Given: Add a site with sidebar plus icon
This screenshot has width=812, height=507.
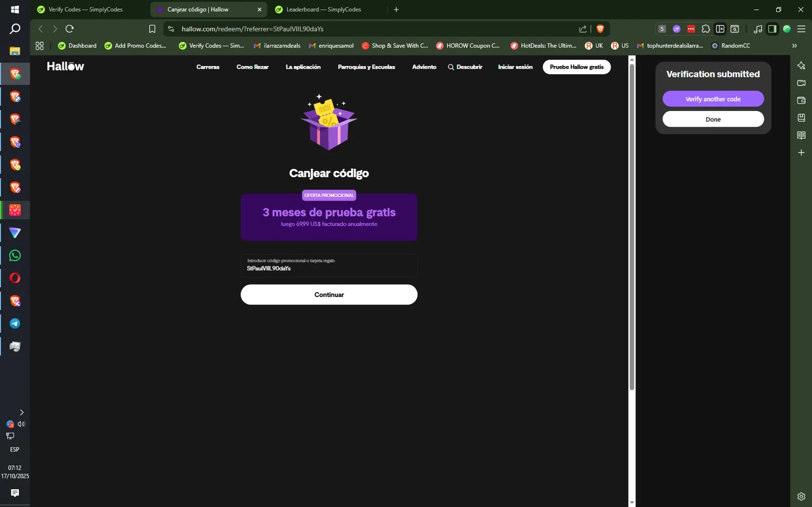Looking at the screenshot, I should coord(801,153).
